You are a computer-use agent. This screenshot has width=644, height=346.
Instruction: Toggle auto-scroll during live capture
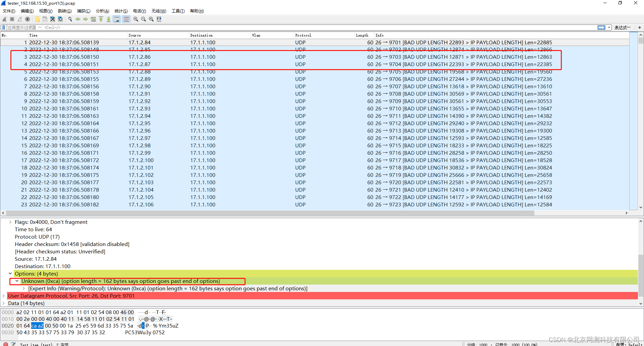117,19
